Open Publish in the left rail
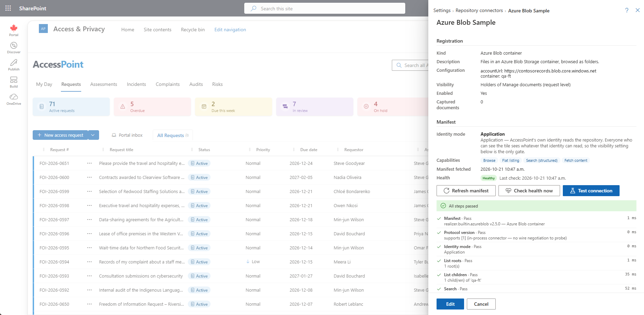 tap(14, 65)
